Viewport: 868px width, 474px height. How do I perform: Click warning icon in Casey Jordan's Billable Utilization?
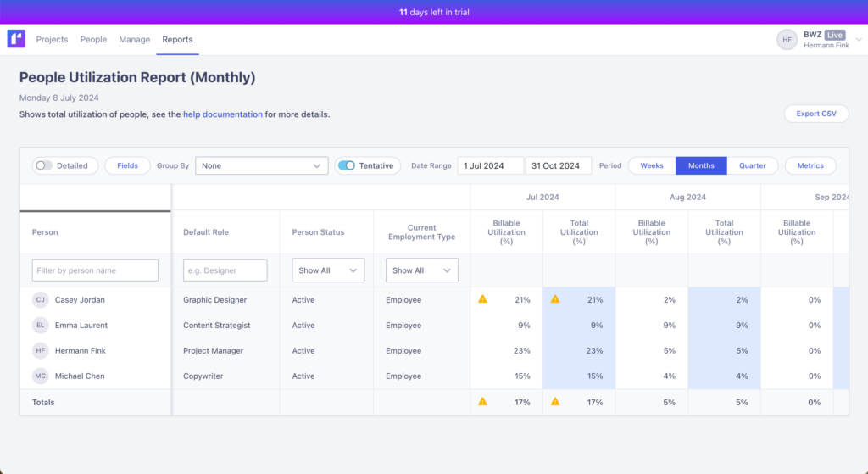point(482,299)
